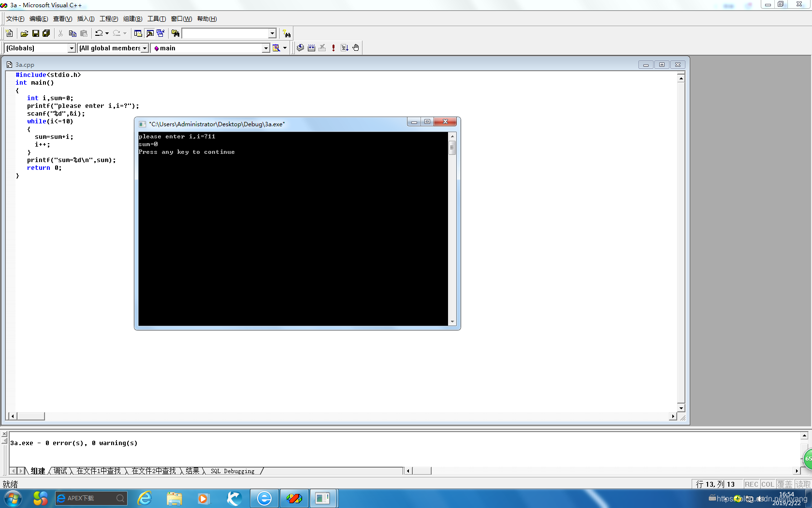The width and height of the screenshot is (812, 508).
Task: Open the 帮助(H) menu
Action: click(x=206, y=19)
